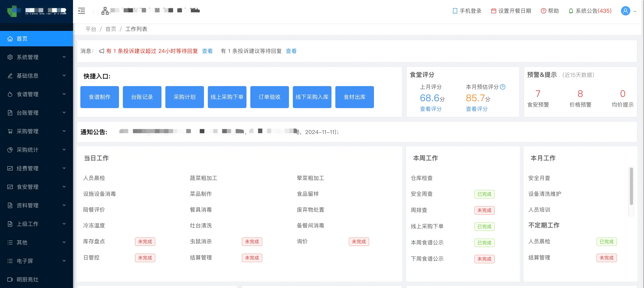Image resolution: width=644 pixels, height=288 pixels.
Task: Click the 本月工作 panel scrollbar
Action: tap(631, 186)
